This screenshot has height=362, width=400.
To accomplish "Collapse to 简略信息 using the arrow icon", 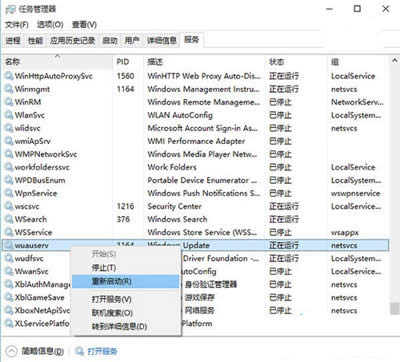I will 12,351.
